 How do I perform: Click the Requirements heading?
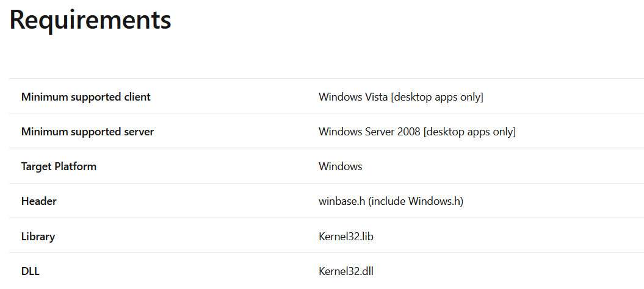pyautogui.click(x=90, y=20)
